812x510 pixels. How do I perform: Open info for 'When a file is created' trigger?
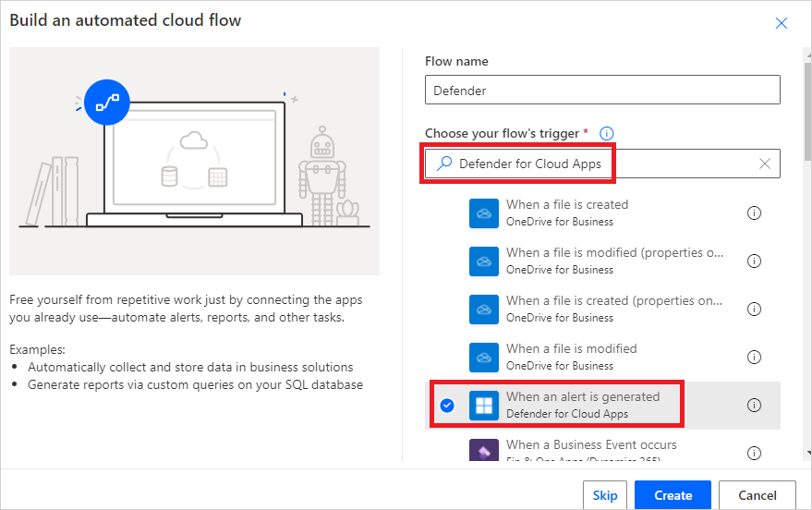[x=754, y=212]
